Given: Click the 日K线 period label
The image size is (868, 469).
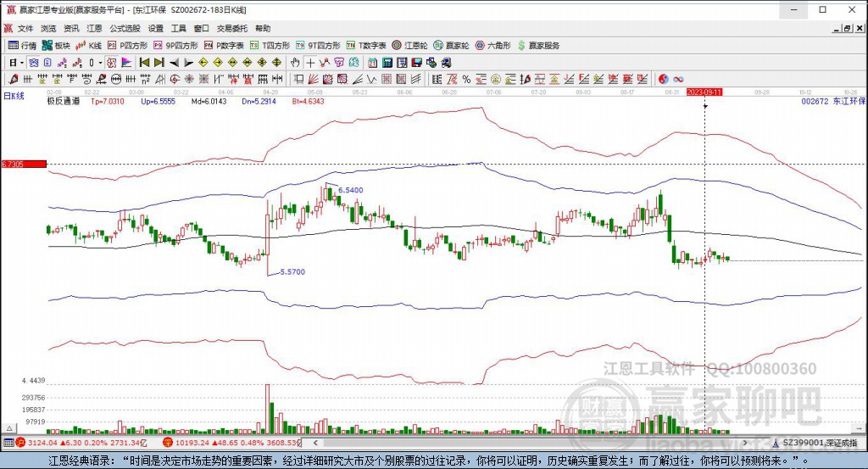Looking at the screenshot, I should click(14, 96).
